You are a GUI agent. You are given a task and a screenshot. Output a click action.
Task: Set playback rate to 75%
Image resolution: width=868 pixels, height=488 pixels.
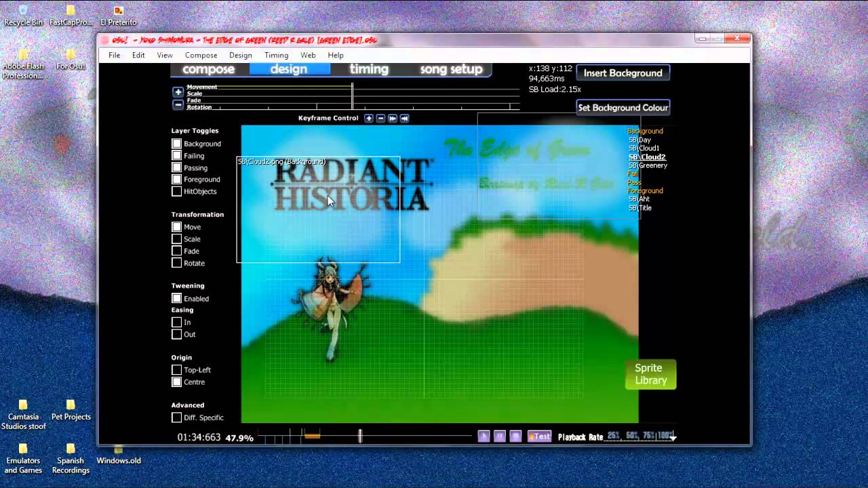[x=650, y=436]
